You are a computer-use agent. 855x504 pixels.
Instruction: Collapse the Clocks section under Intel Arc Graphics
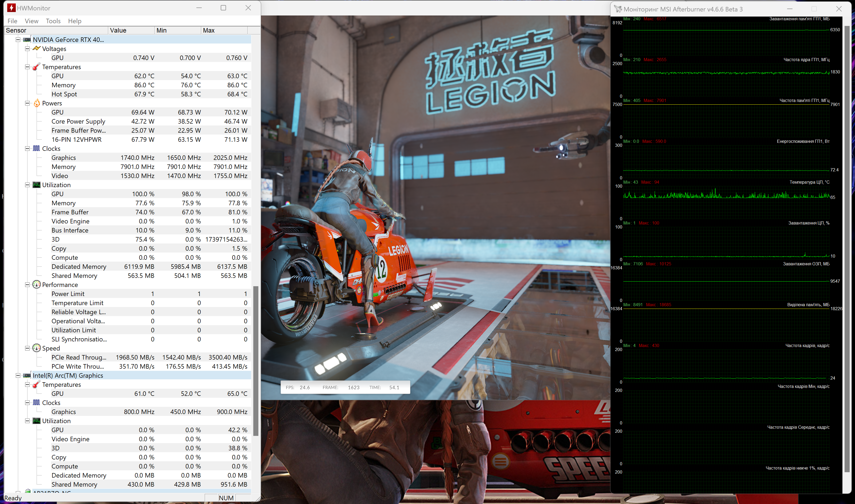point(27,403)
